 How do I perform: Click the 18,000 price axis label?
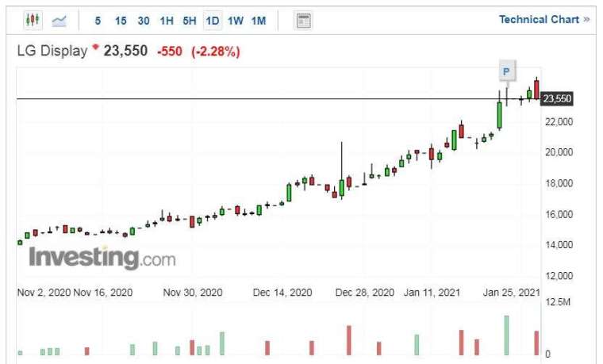tap(559, 183)
